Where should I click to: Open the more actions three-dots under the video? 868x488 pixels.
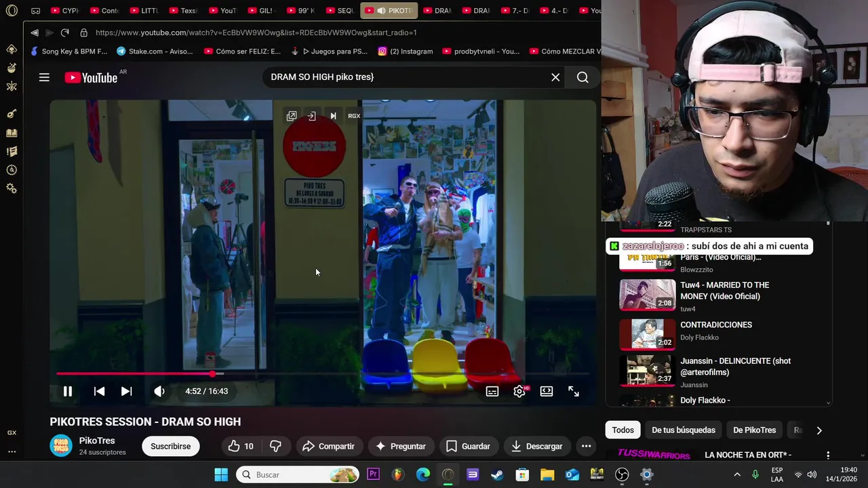(587, 446)
